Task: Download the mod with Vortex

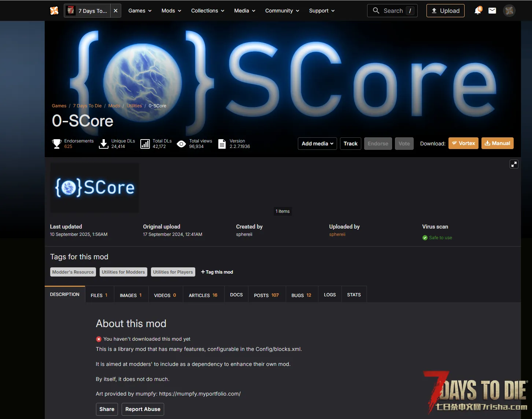Action: [463, 143]
